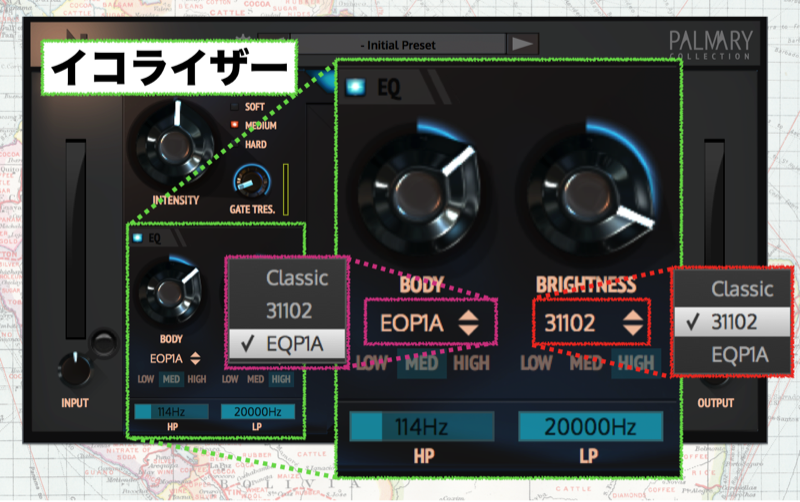
Task: Click the small 114Hz HP field
Action: click(x=171, y=411)
